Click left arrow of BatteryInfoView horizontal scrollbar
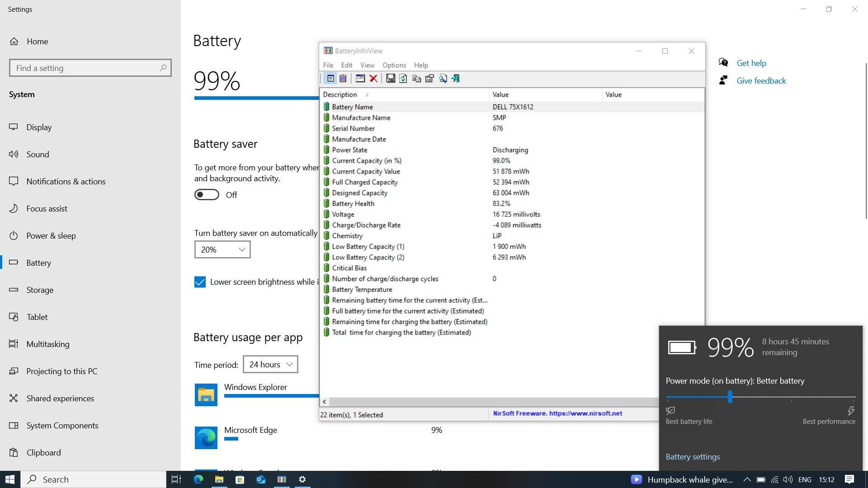The width and height of the screenshot is (868, 488). 325,401
